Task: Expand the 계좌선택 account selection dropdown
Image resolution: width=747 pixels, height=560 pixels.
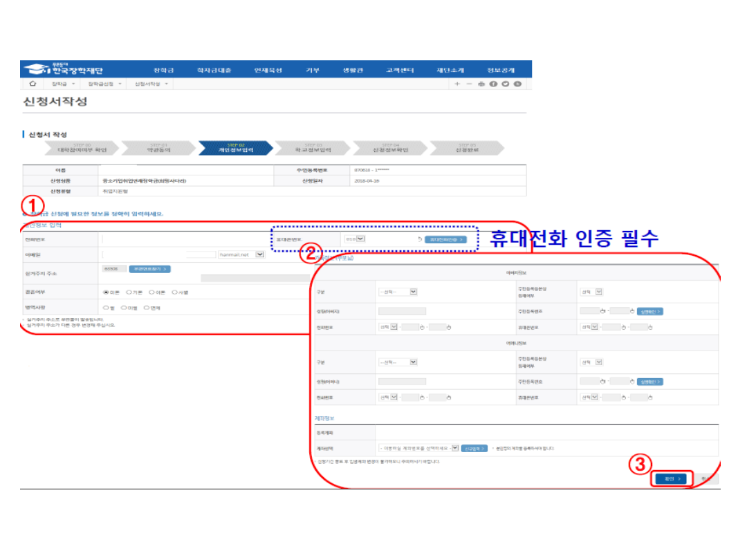Action: (x=454, y=448)
